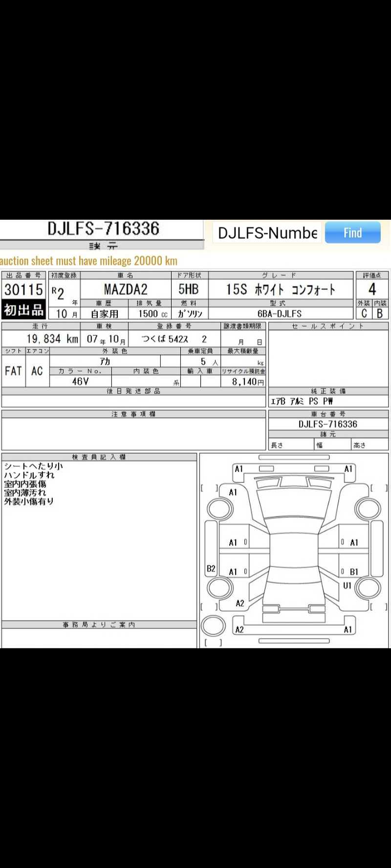Click color number 46V

(80, 381)
